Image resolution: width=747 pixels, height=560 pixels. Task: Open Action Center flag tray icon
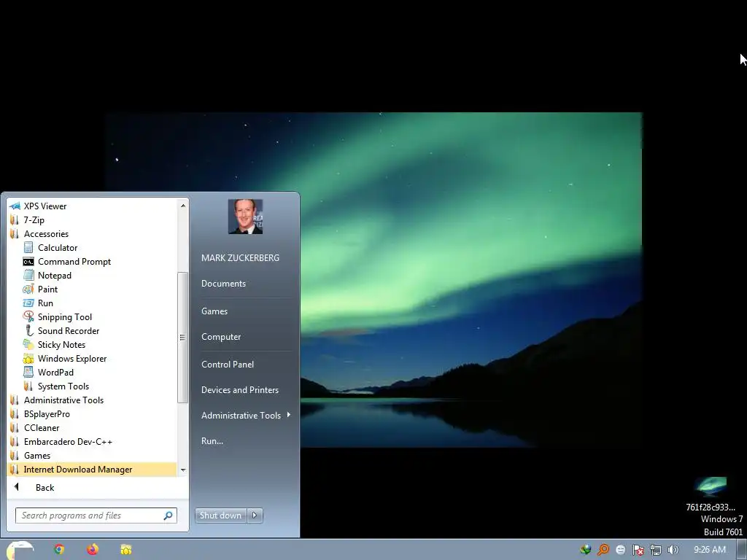[x=638, y=550]
